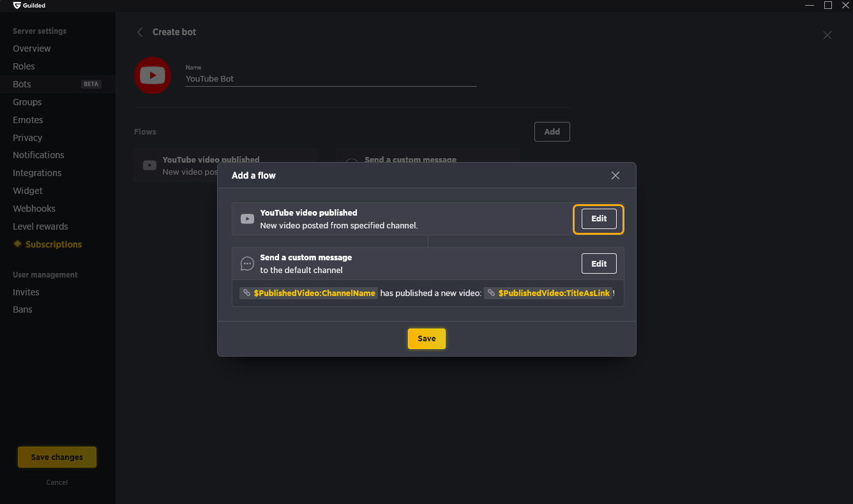This screenshot has height=504, width=853.
Task: Maximize the Guilded window
Action: (x=828, y=5)
